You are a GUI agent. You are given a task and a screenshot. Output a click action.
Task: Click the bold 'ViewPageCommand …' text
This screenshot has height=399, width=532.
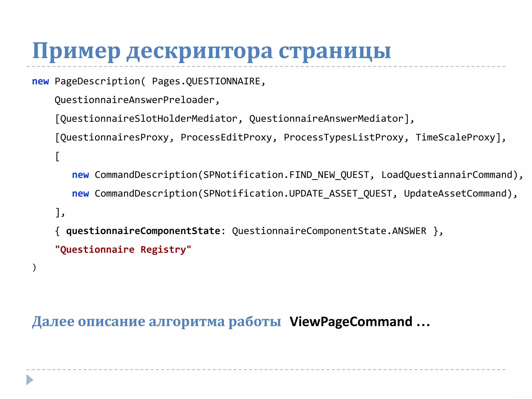coord(360,322)
